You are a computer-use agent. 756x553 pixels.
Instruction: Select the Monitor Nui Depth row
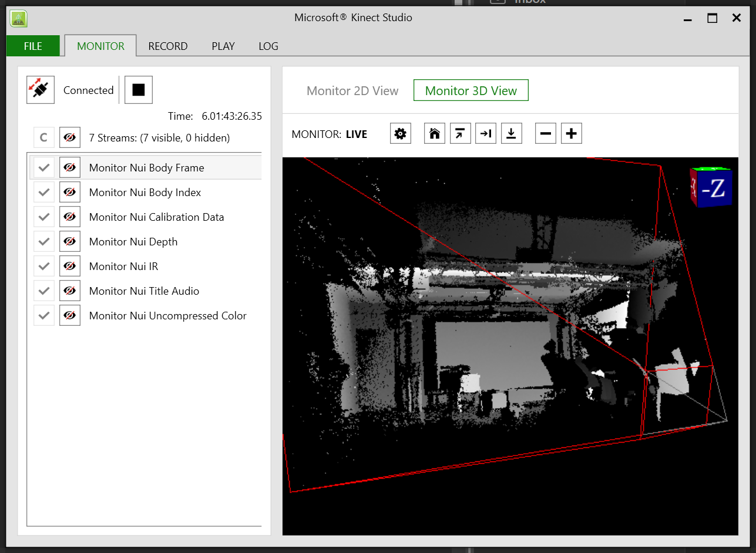tap(146, 241)
